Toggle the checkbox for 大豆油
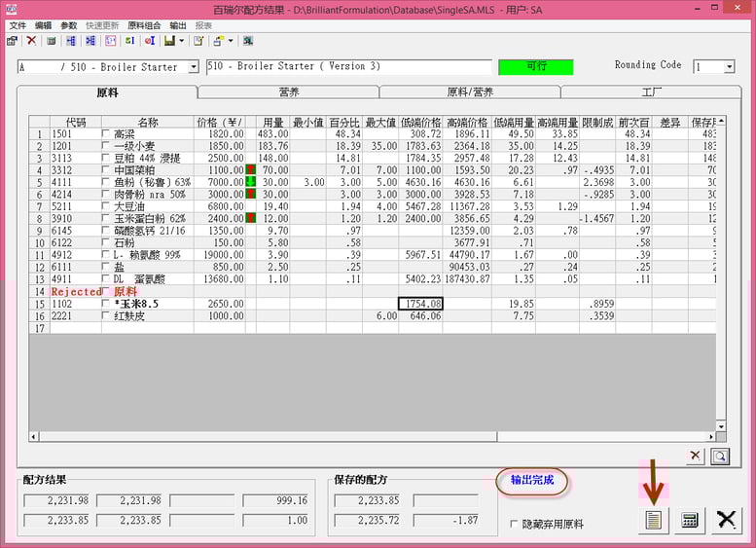Image resolution: width=756 pixels, height=548 pixels. click(106, 205)
